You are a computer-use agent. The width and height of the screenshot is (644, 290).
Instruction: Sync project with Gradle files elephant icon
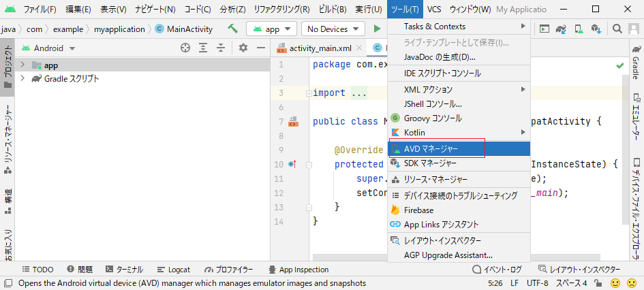562,29
